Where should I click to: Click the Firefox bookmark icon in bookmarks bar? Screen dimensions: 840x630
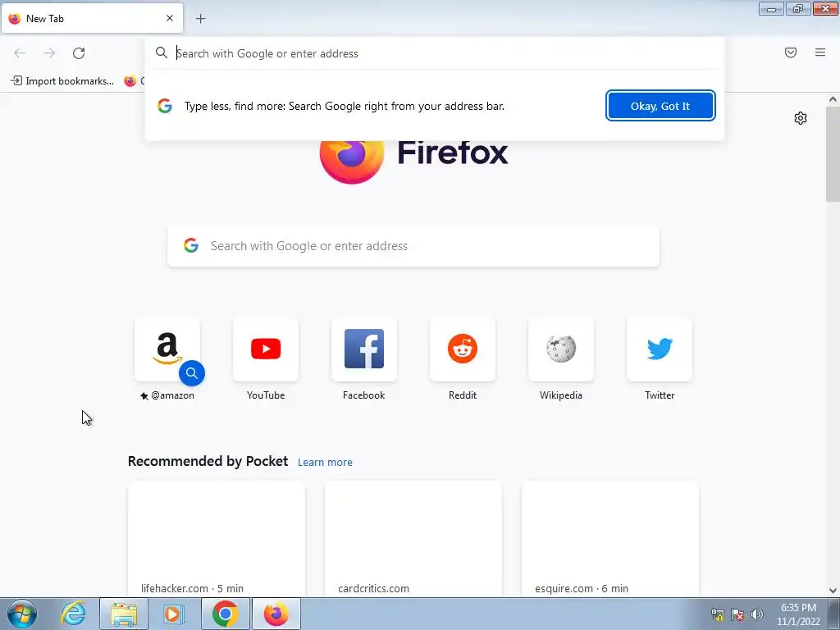click(x=130, y=81)
